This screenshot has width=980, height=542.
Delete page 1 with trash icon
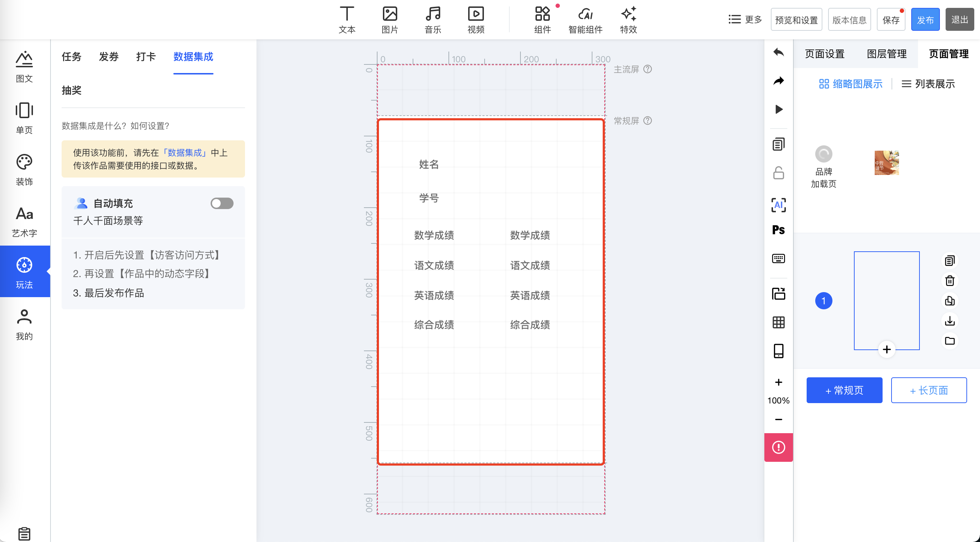pyautogui.click(x=950, y=281)
